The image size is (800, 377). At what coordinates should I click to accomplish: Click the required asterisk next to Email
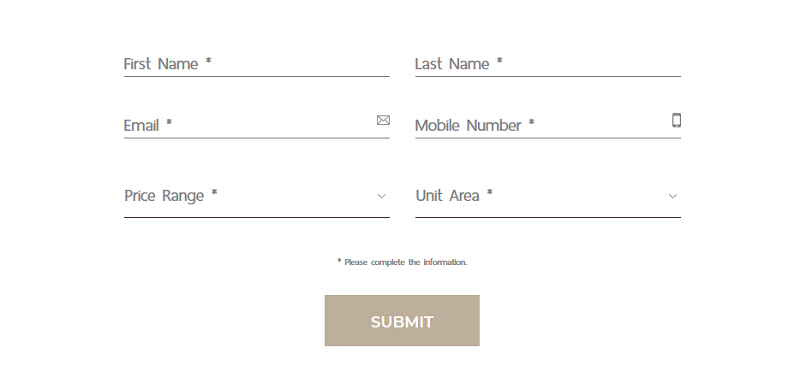pos(169,122)
